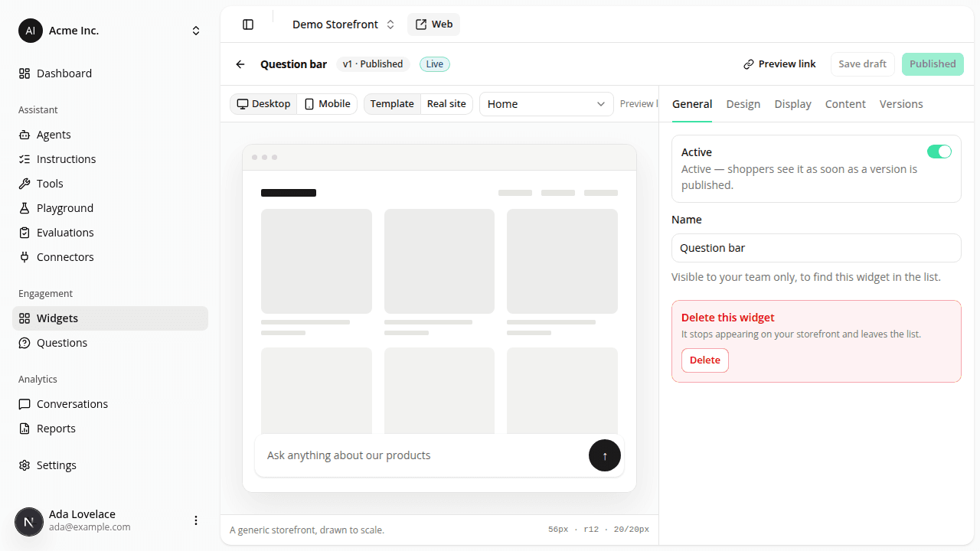980x551 pixels.
Task: Open the Versions tab
Action: (901, 104)
